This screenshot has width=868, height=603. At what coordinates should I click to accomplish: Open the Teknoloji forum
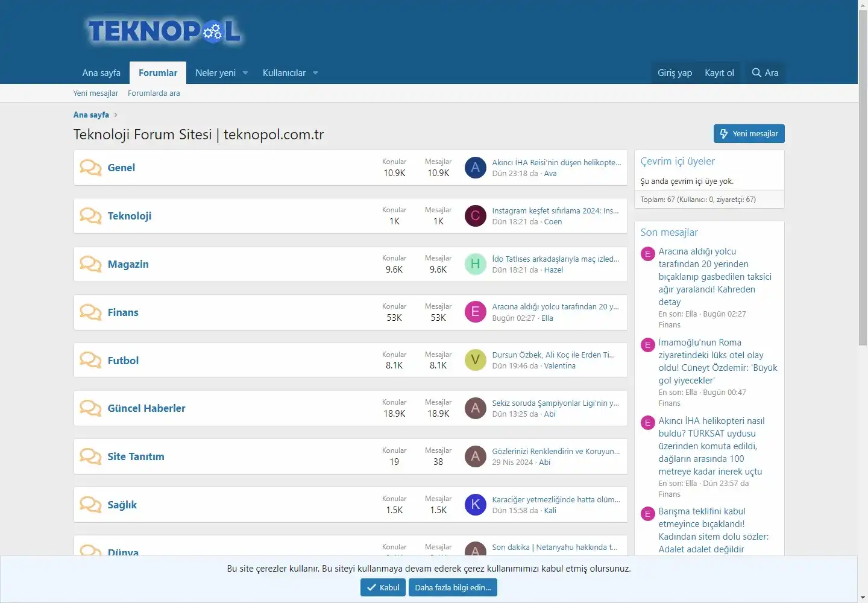pyautogui.click(x=130, y=216)
